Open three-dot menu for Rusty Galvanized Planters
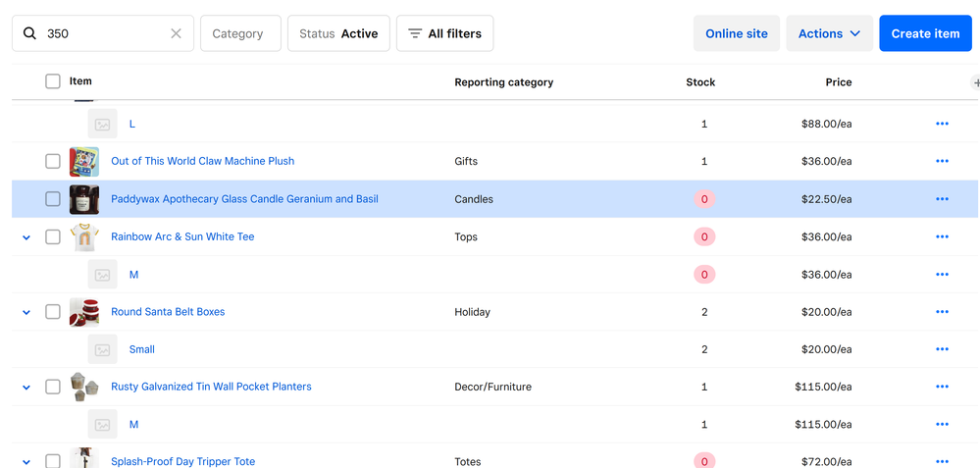 [942, 387]
